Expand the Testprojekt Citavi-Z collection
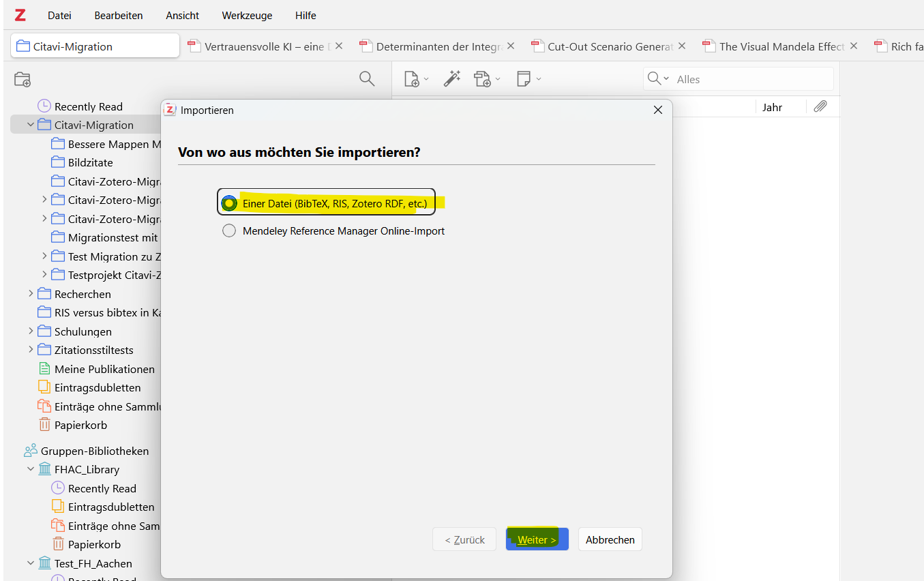The width and height of the screenshot is (924, 581). tap(44, 275)
